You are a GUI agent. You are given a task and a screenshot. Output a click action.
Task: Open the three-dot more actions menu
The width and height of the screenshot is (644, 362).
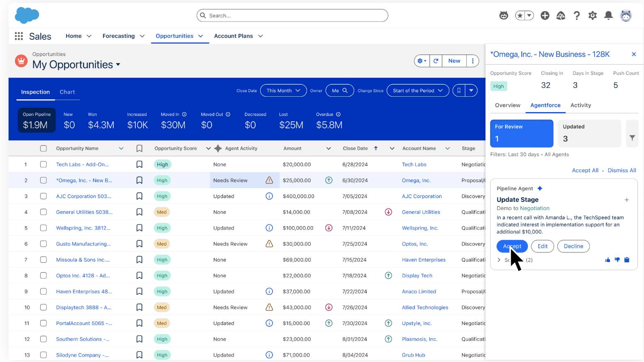tap(473, 61)
